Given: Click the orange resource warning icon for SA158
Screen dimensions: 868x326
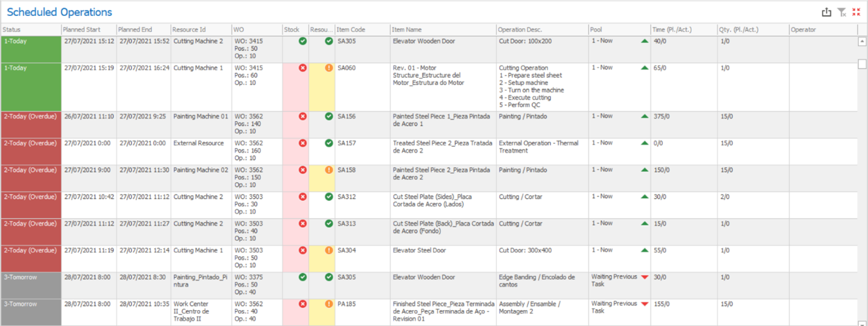Looking at the screenshot, I should coord(329,170).
